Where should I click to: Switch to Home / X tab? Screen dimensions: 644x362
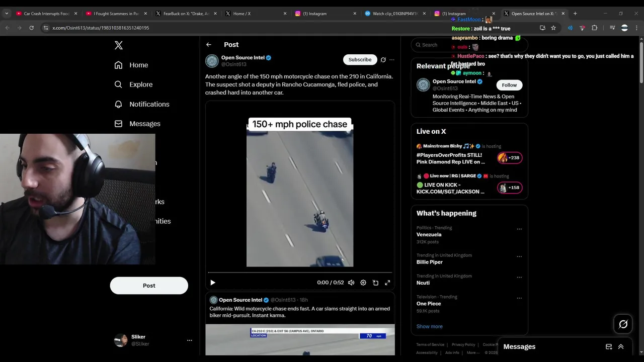tap(256, 14)
